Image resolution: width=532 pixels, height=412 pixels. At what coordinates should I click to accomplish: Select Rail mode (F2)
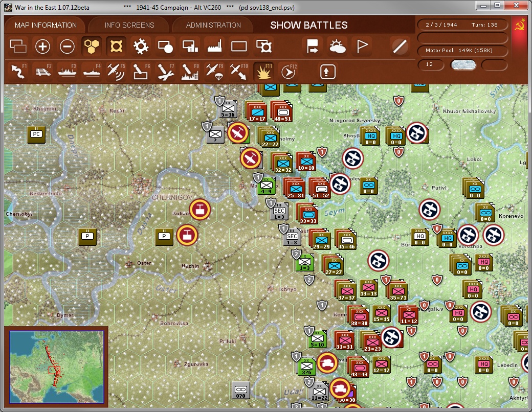(x=43, y=72)
